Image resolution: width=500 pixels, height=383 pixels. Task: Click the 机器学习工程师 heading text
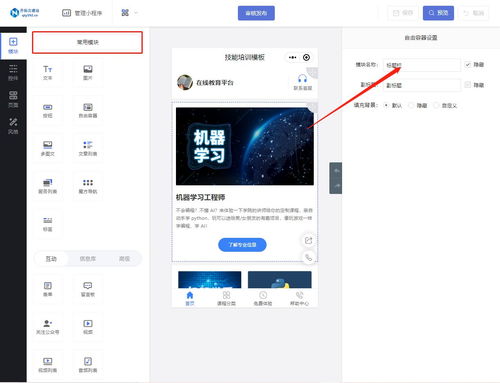click(x=200, y=197)
